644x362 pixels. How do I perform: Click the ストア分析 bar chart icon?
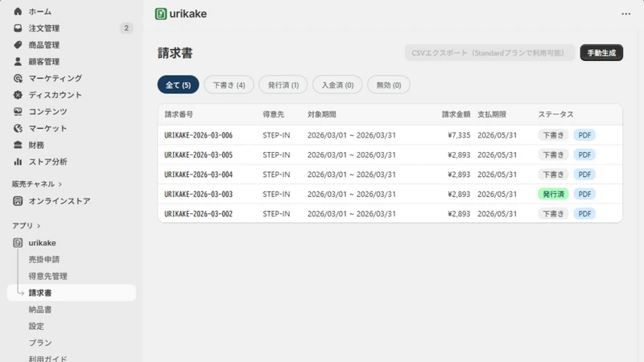18,162
